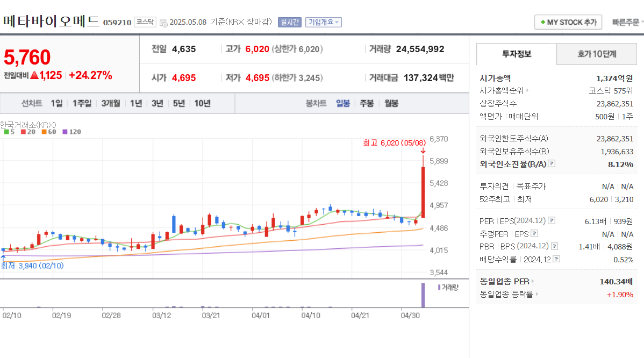Select the 5년 line chart period

(x=178, y=103)
